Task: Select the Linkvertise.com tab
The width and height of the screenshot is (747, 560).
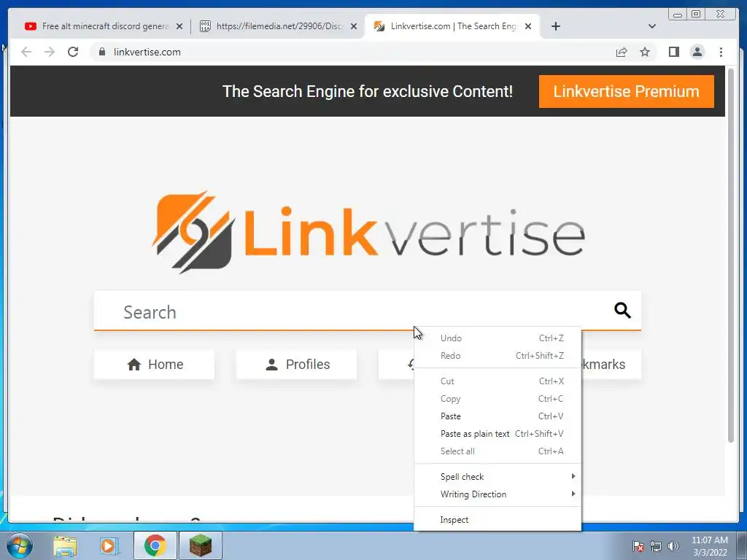Action: pos(452,26)
